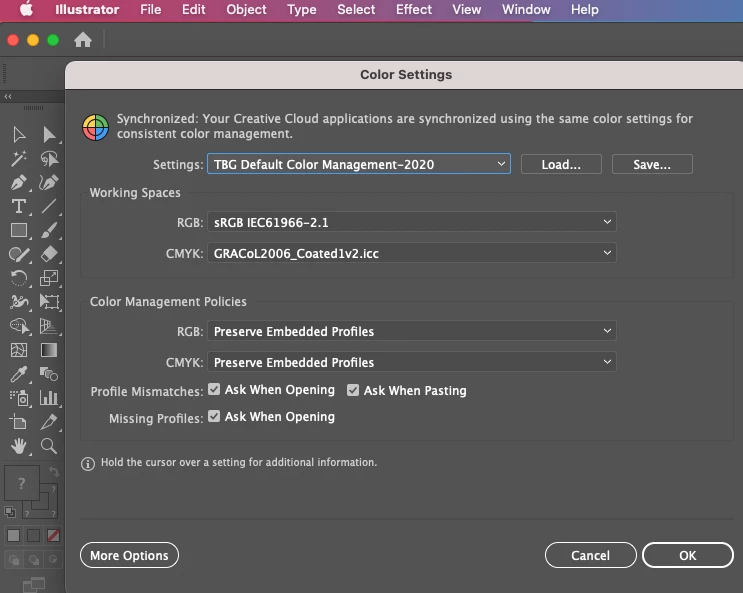Select the Hand tool
Viewport: 743px width, 593px height.
click(x=19, y=446)
